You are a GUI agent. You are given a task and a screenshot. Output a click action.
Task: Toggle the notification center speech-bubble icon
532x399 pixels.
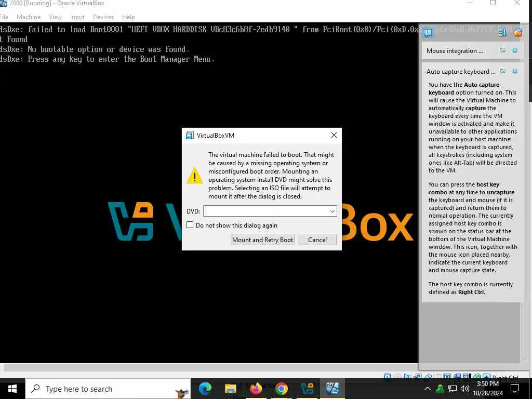point(428,33)
